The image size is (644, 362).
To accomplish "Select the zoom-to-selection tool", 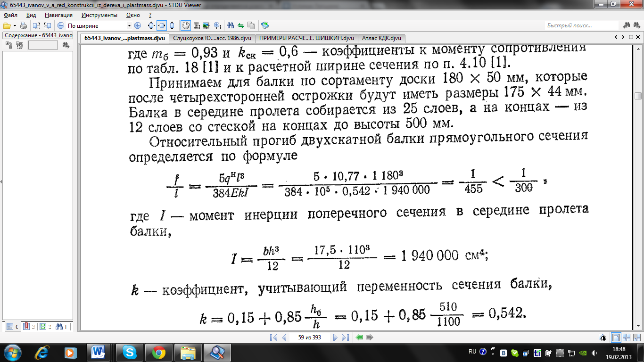I will [x=217, y=25].
